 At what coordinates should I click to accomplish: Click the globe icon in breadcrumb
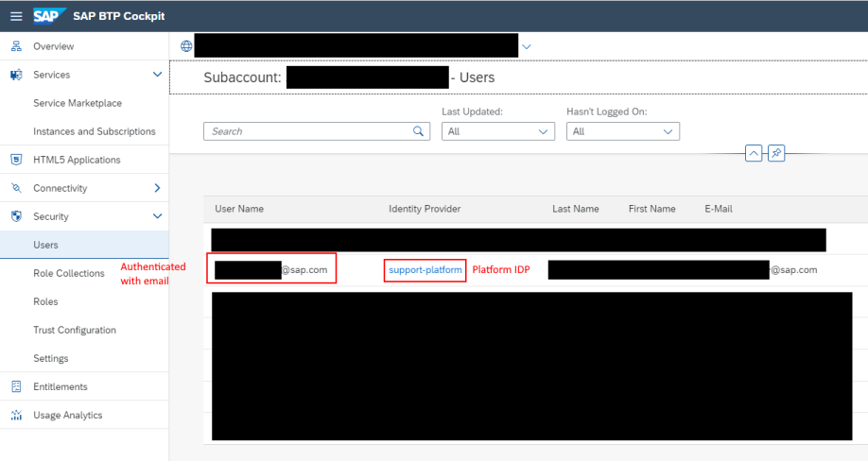pos(186,46)
